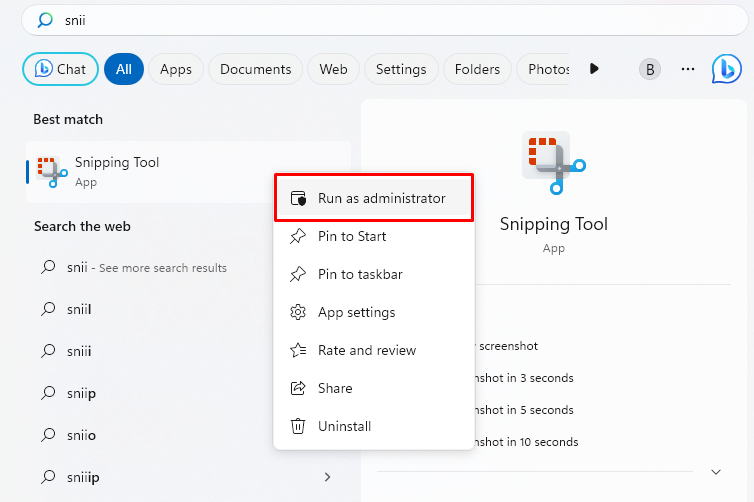Switch to the Apps filter tab

pos(176,69)
